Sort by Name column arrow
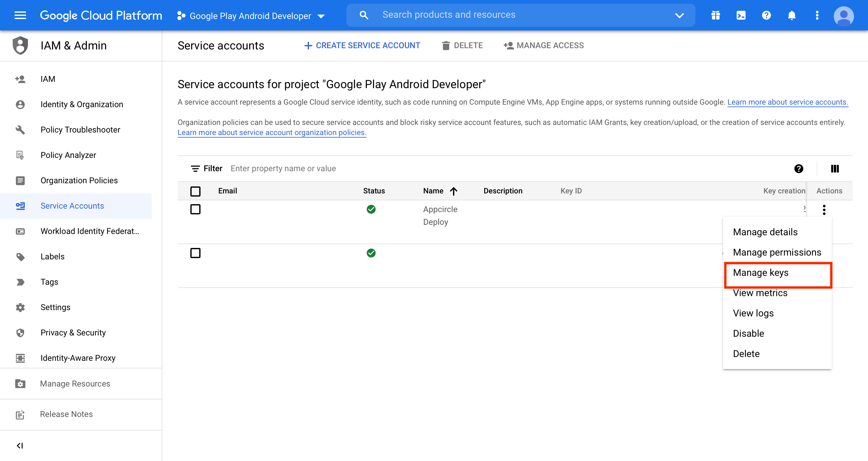 click(454, 191)
